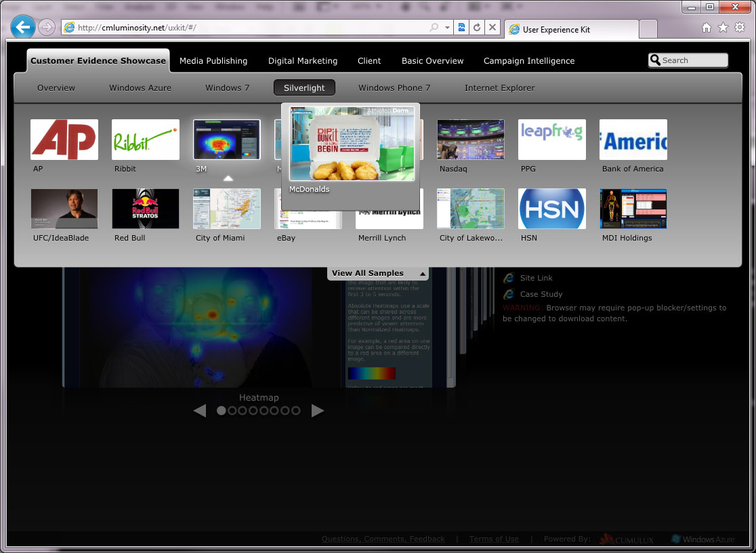This screenshot has height=553, width=756.
Task: Open the Case Study link
Action: (541, 294)
